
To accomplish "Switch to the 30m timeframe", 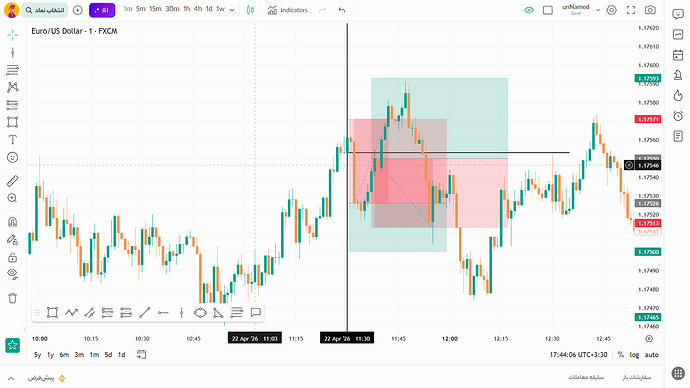I will point(172,9).
